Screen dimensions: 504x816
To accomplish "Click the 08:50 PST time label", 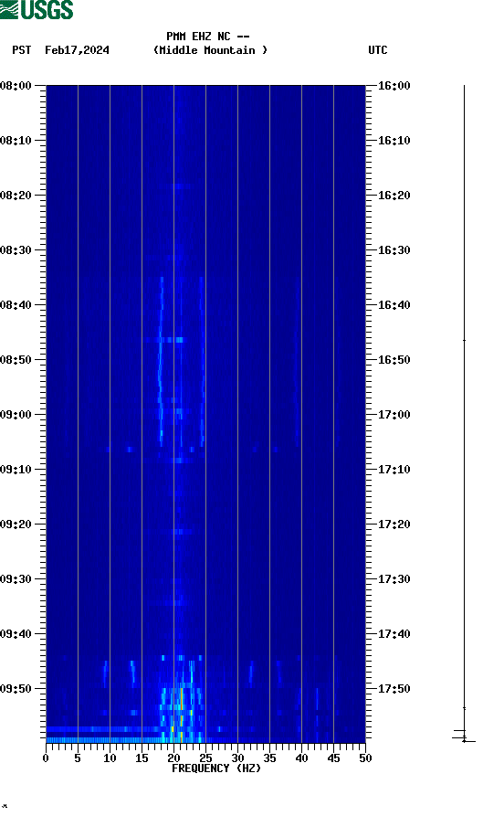I will pyautogui.click(x=16, y=360).
